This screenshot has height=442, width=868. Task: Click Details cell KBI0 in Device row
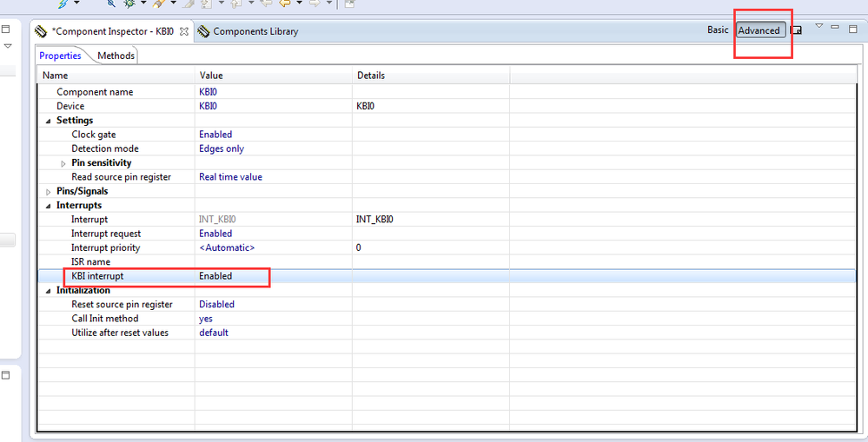(365, 106)
